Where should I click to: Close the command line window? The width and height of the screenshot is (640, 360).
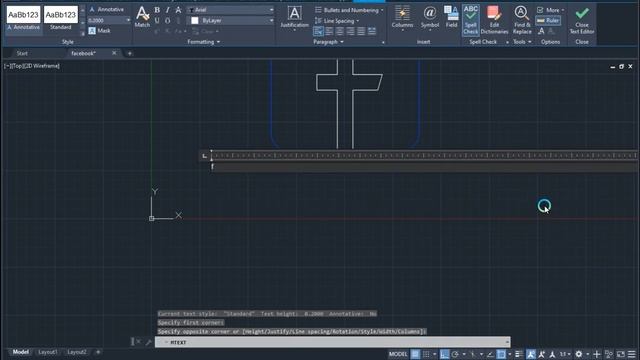pos(138,342)
